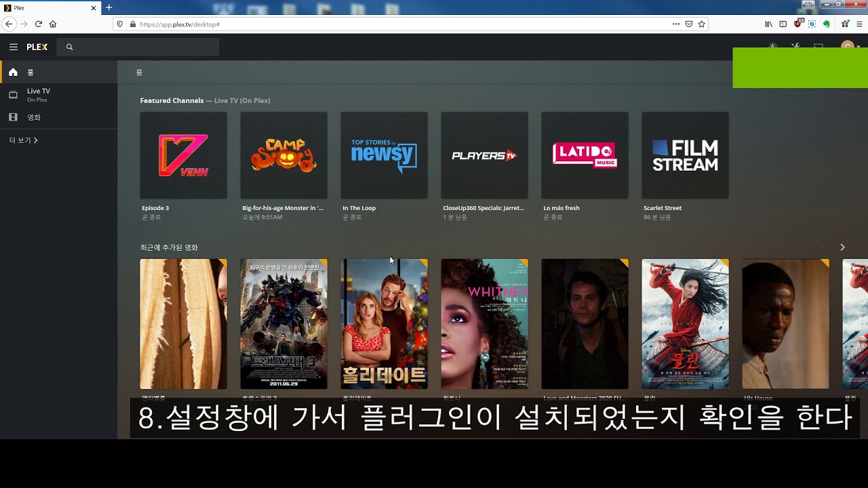Click the 영화 film strip sidebar icon
This screenshot has width=868, height=488.
(x=13, y=117)
